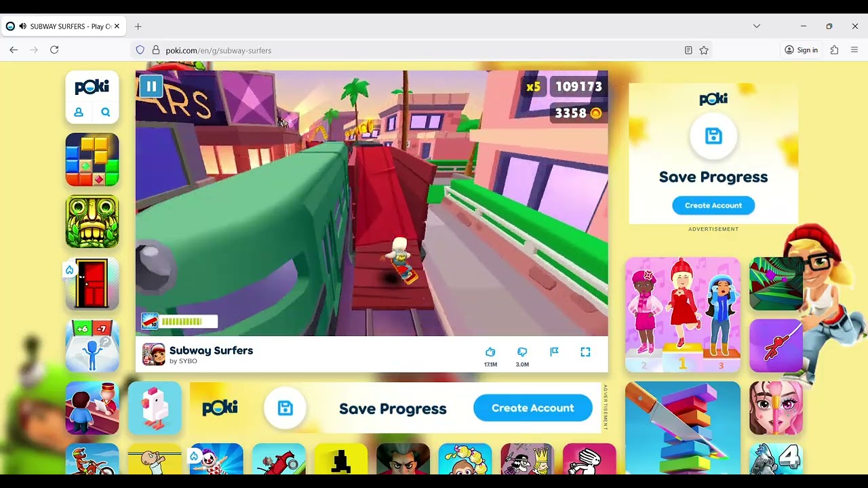
Task: Mute the Subway Surfers browser tab
Action: 23,26
